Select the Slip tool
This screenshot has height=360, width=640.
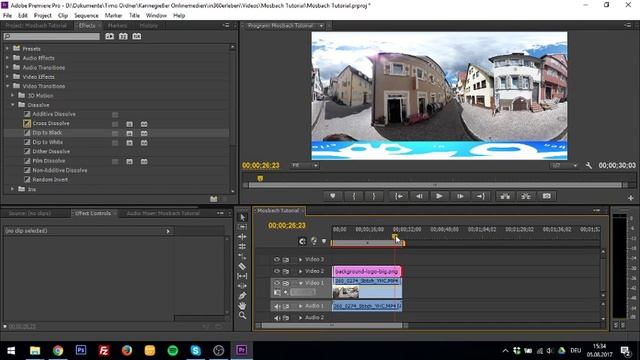click(x=242, y=276)
